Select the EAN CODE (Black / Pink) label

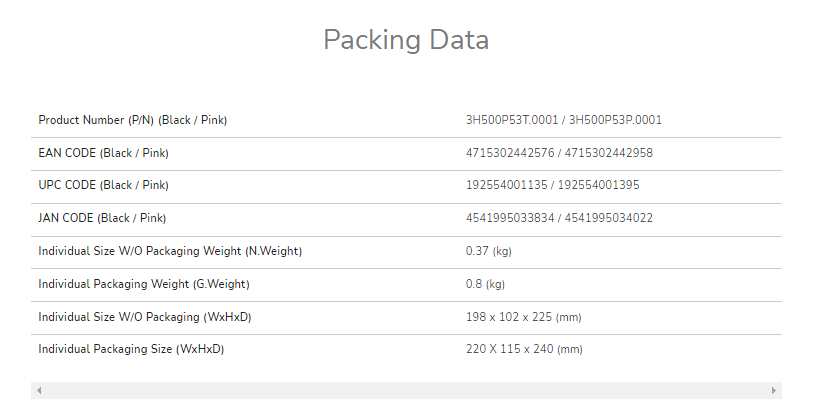pyautogui.click(x=103, y=153)
